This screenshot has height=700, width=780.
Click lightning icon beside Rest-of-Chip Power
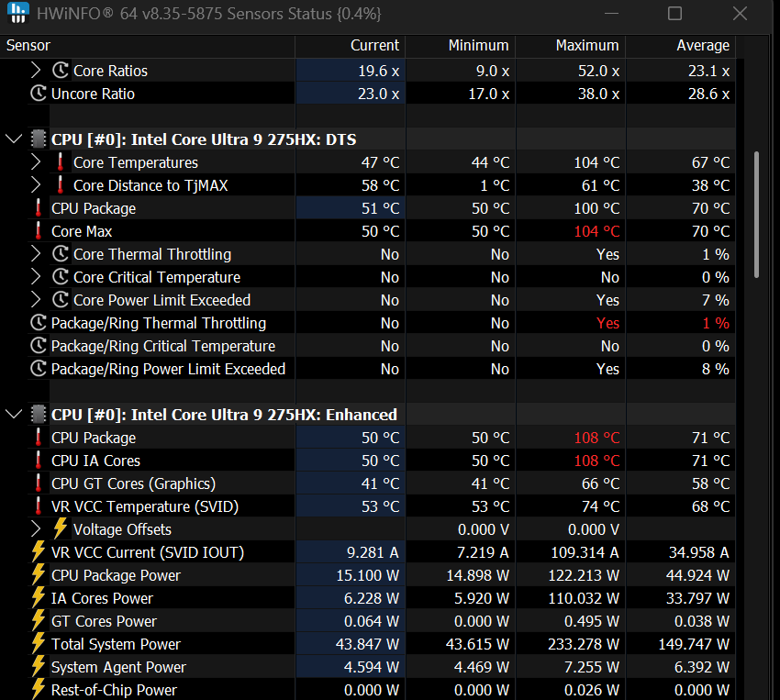coord(39,689)
